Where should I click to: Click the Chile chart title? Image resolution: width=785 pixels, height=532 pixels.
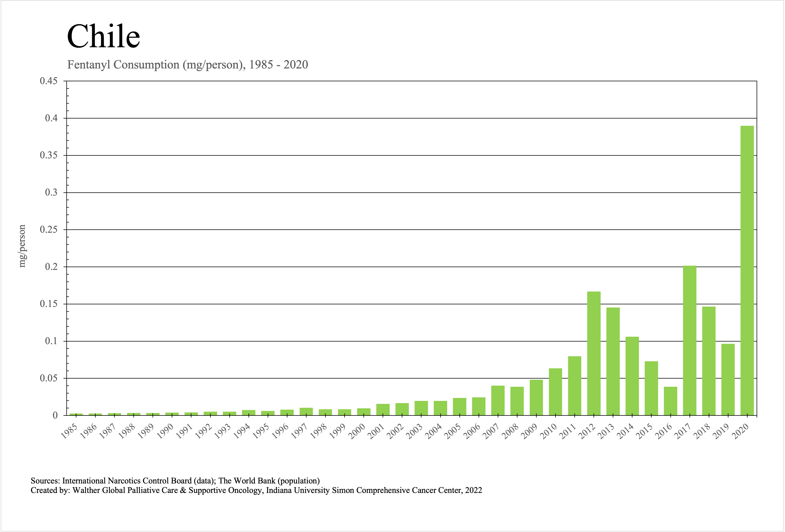tap(103, 36)
